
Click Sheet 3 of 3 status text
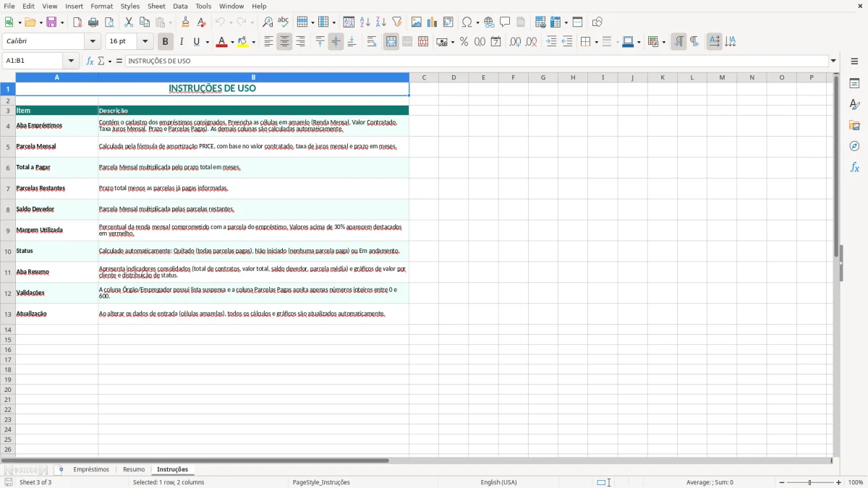click(35, 482)
